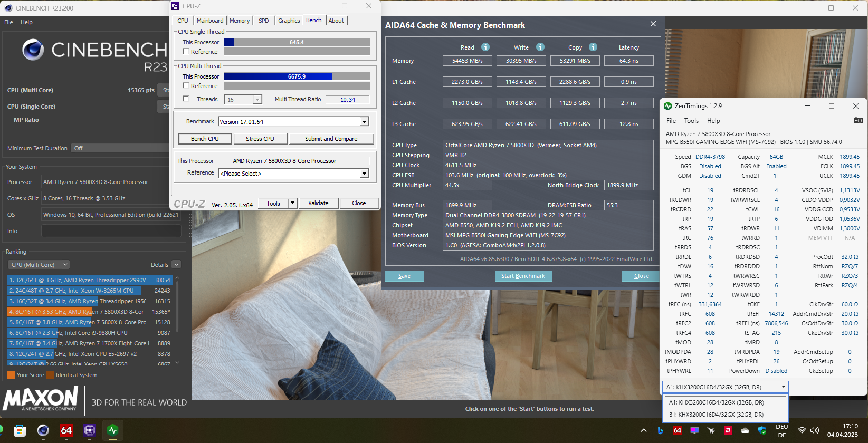Viewport: 868px width, 443px height.
Task: Open the CPU-Z taskbar icon
Action: tap(89, 430)
